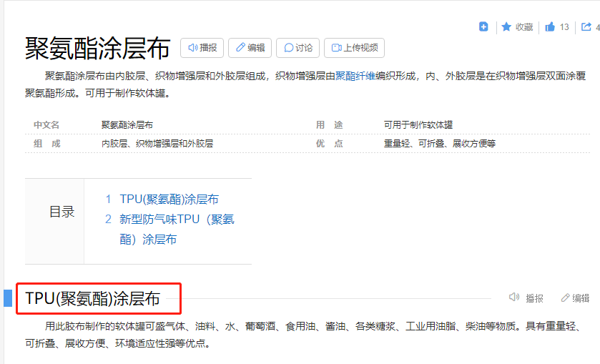
Task: Click the like count 13
Action: coord(564,27)
